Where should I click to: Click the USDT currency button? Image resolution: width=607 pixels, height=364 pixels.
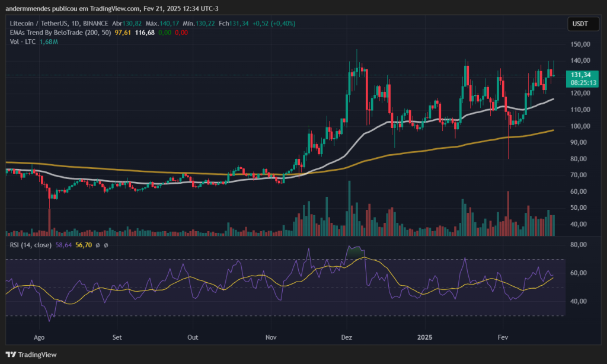(583, 24)
